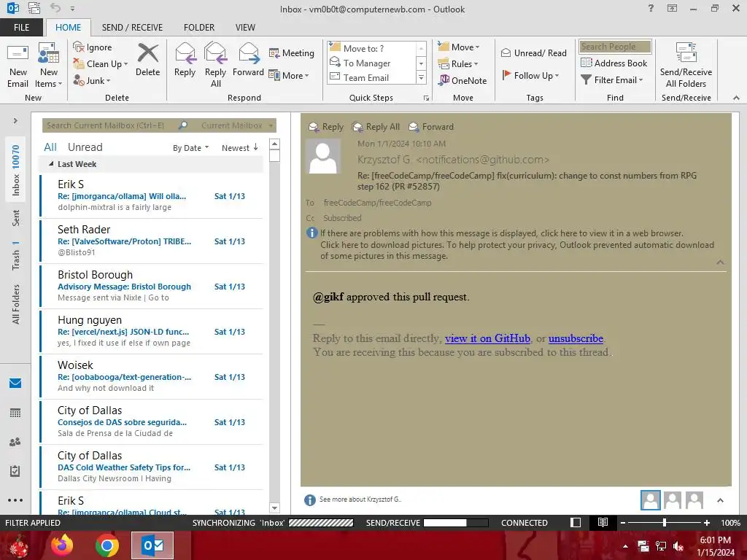Collapse the message header
The image size is (747, 560).
pos(720,262)
